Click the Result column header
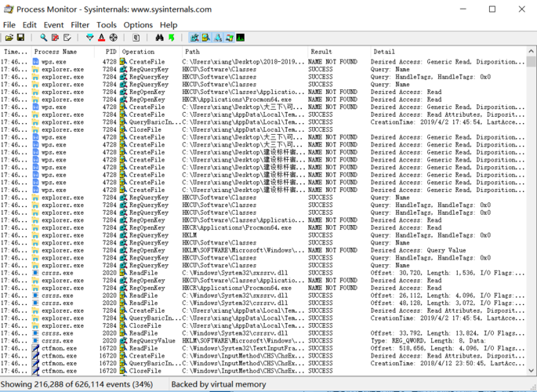This screenshot has width=537, height=392. pyautogui.click(x=339, y=52)
